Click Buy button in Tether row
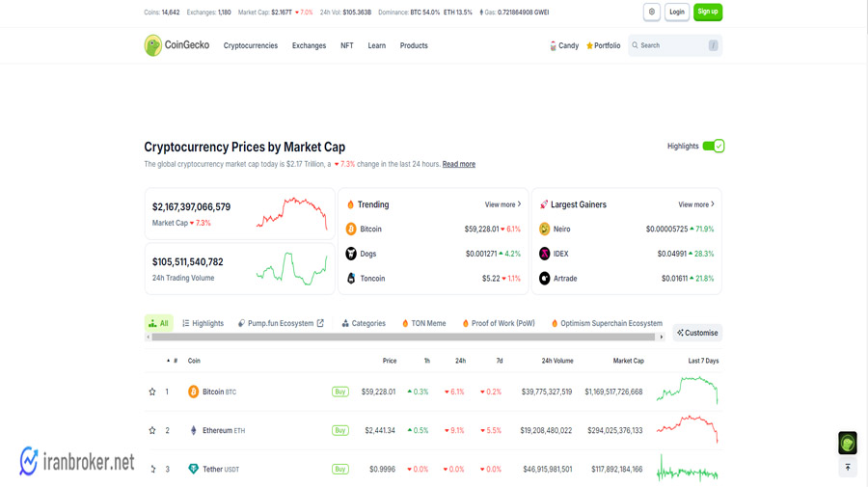 pos(339,470)
